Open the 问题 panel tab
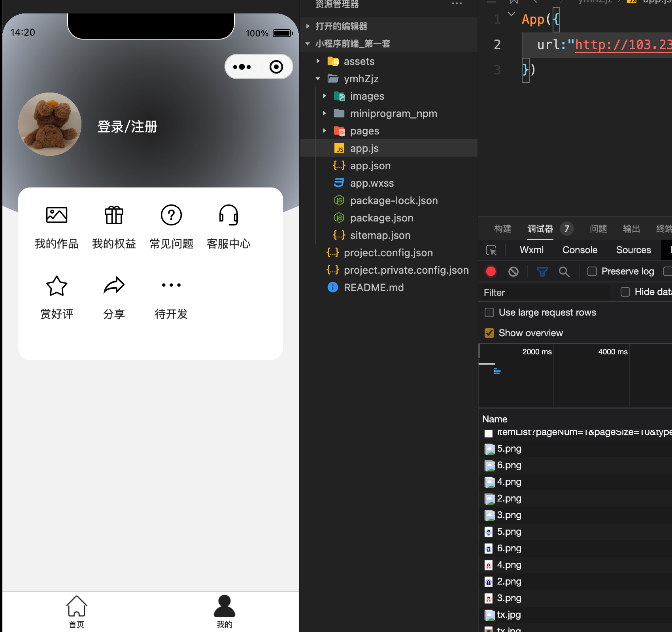 pyautogui.click(x=598, y=229)
